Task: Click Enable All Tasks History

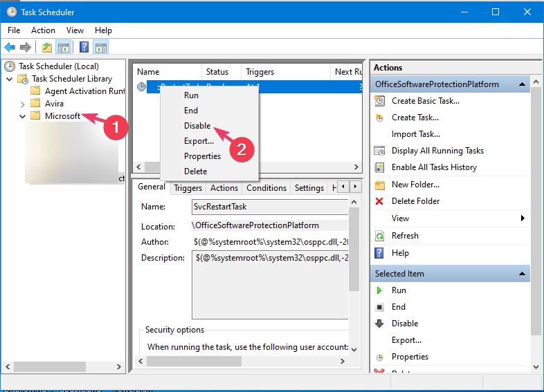Action: [434, 167]
